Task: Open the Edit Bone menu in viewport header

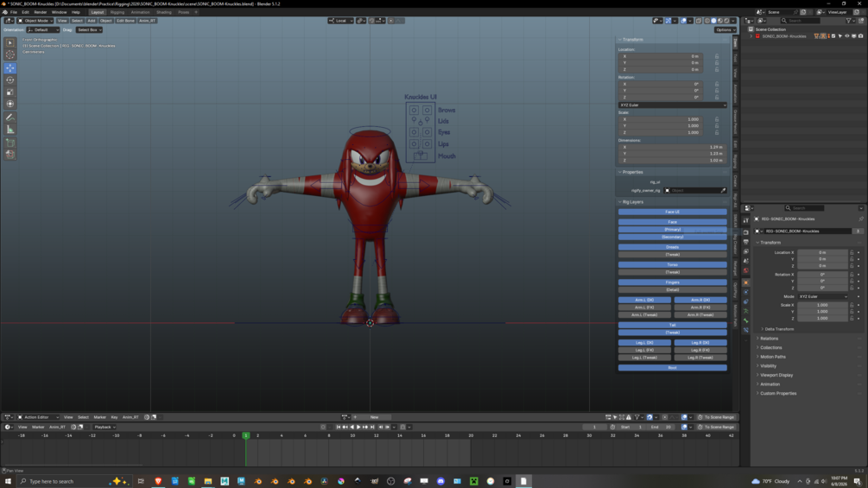Action: coord(125,21)
